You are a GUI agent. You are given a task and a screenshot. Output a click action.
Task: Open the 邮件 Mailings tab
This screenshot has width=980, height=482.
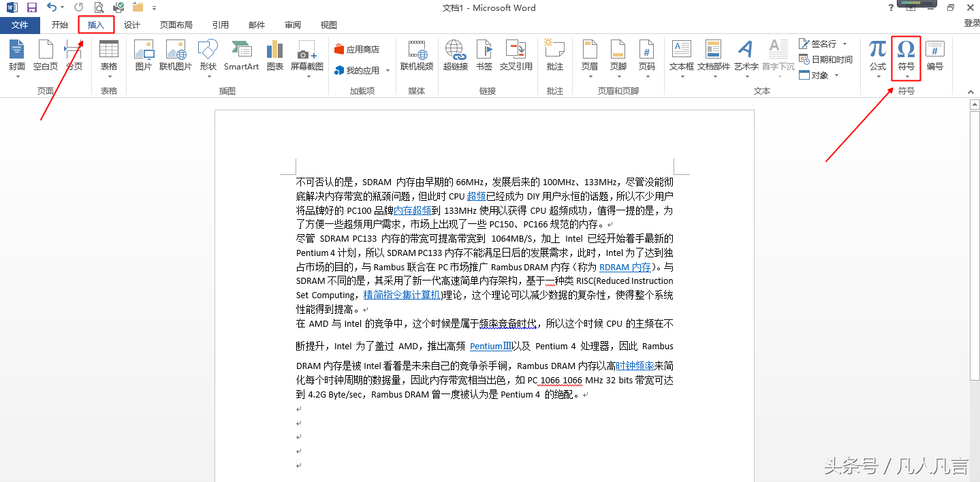(x=257, y=25)
